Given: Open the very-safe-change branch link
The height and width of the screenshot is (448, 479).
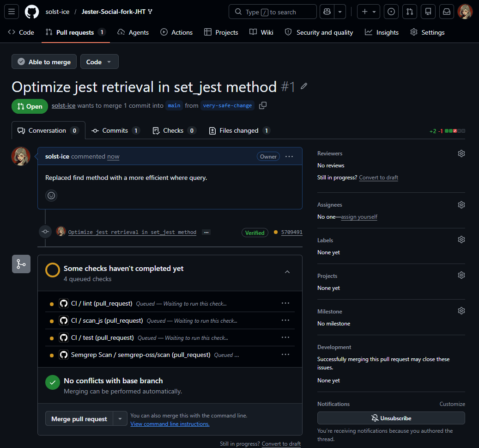Looking at the screenshot, I should 227,105.
